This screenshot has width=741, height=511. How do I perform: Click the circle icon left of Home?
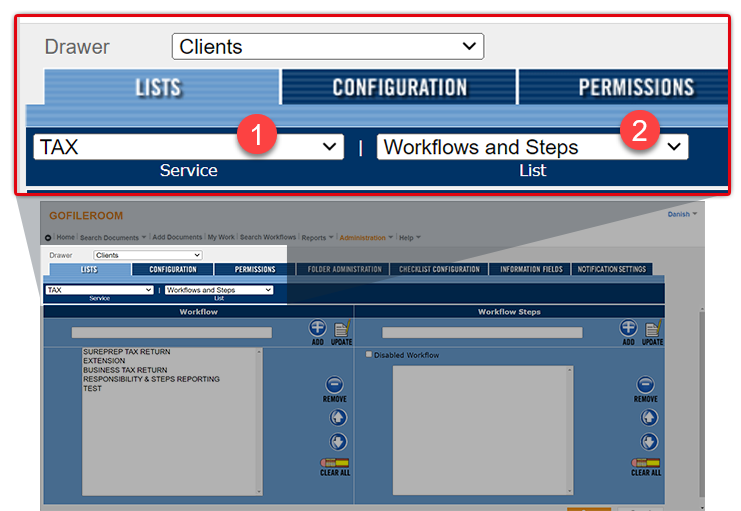pos(48,238)
